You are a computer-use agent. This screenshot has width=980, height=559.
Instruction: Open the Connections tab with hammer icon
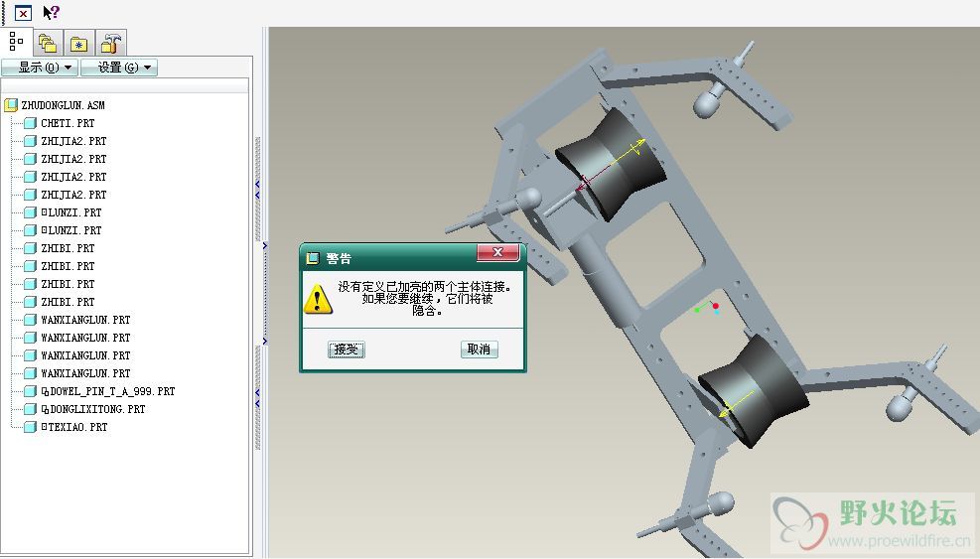click(111, 44)
